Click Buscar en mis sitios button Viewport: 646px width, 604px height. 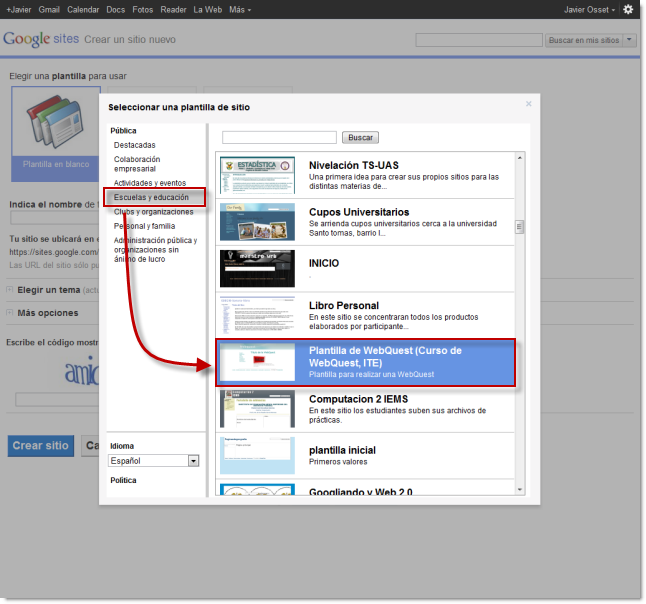(584, 40)
